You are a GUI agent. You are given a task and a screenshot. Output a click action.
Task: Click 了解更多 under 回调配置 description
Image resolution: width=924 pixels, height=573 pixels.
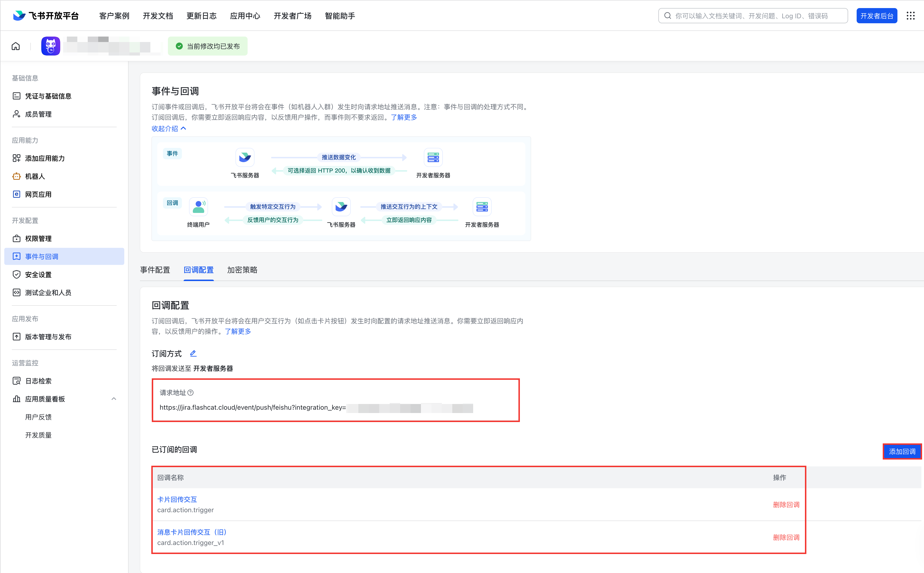(x=238, y=331)
